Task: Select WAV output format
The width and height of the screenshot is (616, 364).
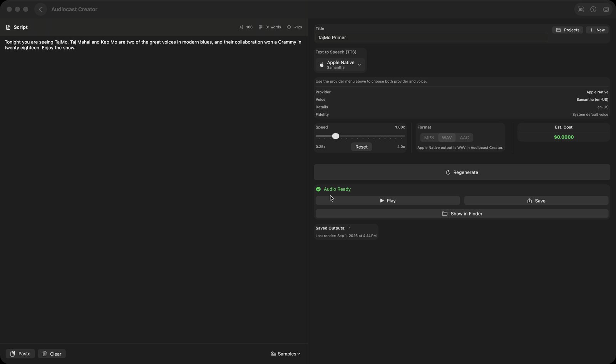Action: point(447,138)
